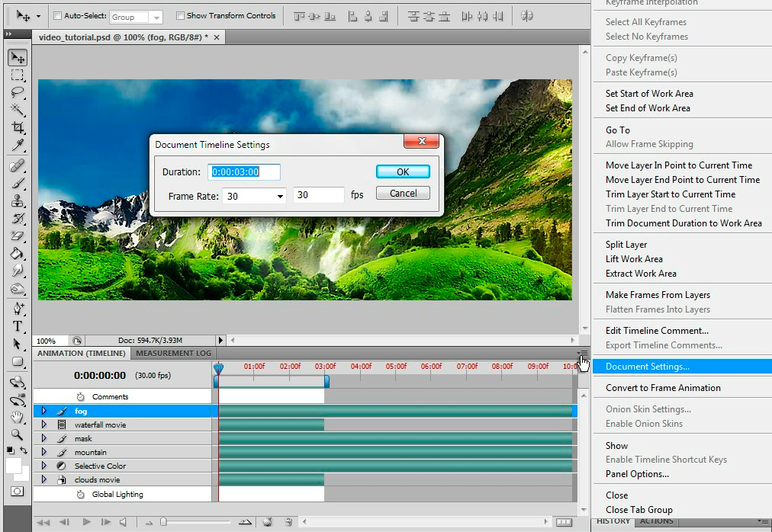This screenshot has width=772, height=532.
Task: Click Align Top Edges in options bar
Action: 299,16
